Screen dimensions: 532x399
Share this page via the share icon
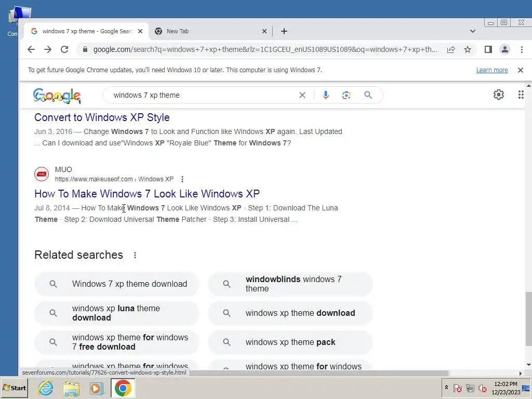[x=451, y=49]
